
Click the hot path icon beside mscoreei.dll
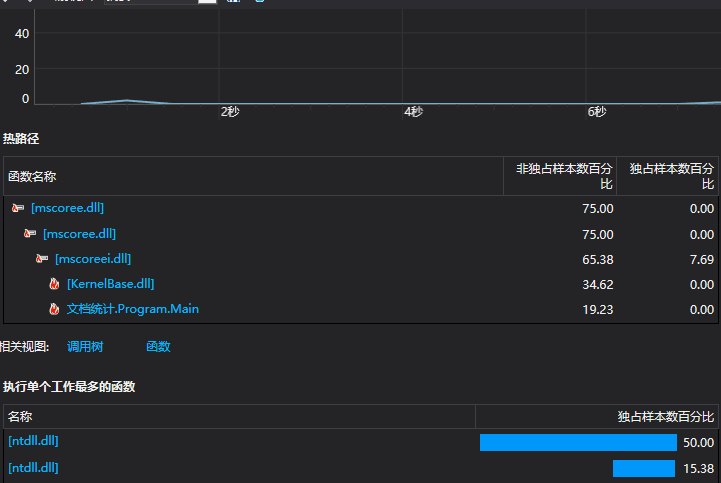coord(41,258)
